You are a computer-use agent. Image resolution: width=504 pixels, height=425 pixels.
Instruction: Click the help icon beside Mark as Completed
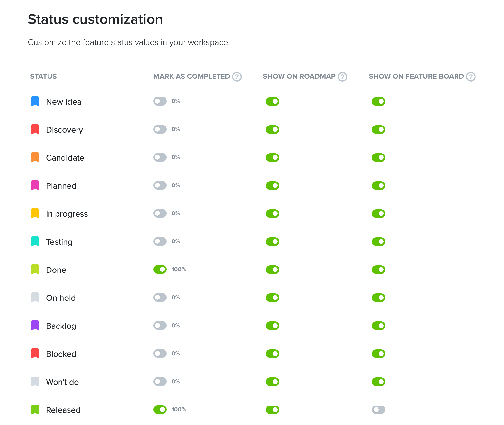[x=237, y=77]
